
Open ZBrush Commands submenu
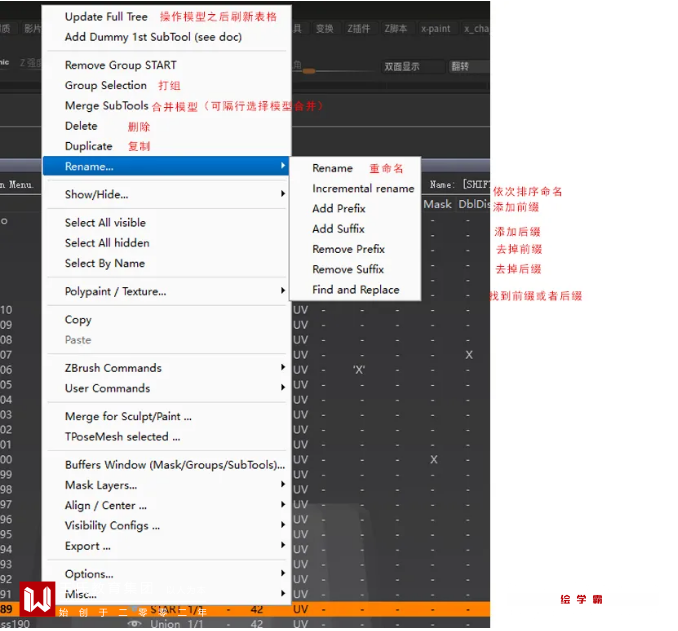(x=166, y=368)
